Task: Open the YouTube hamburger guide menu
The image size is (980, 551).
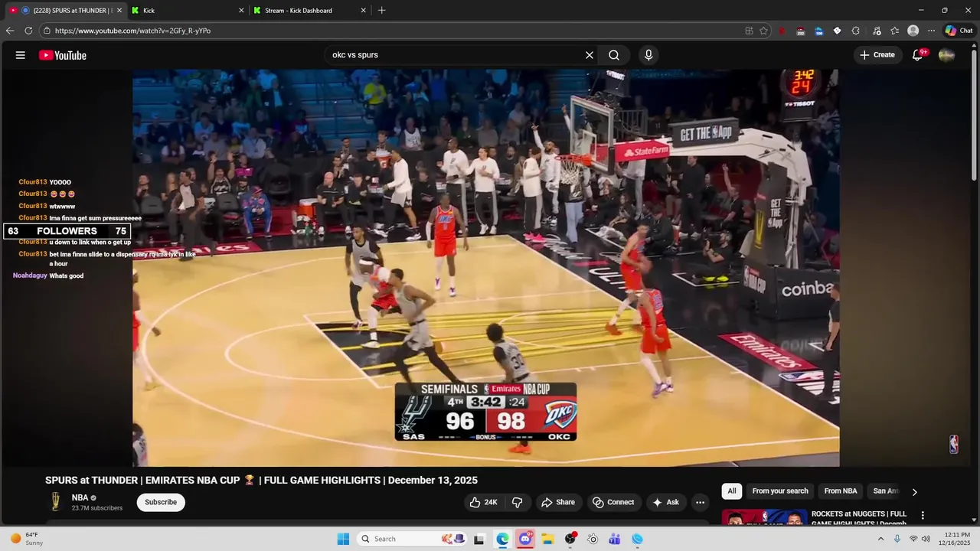Action: (x=21, y=55)
